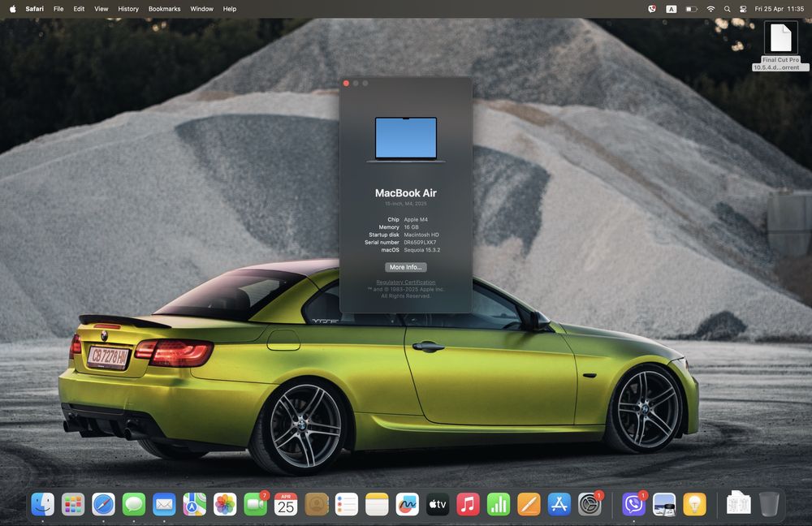Image resolution: width=812 pixels, height=526 pixels.
Task: Open Finder from the Dock
Action: [x=42, y=504]
